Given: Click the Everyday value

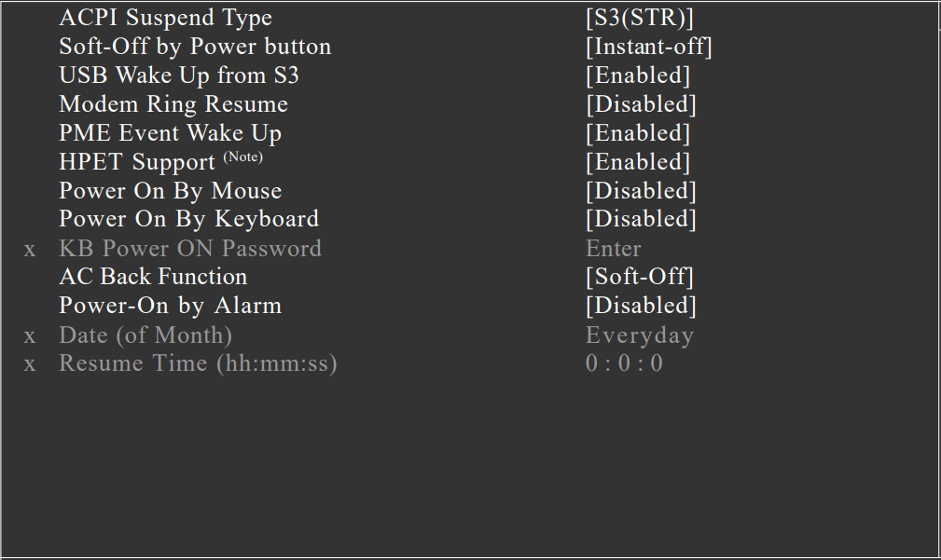Looking at the screenshot, I should 641,335.
